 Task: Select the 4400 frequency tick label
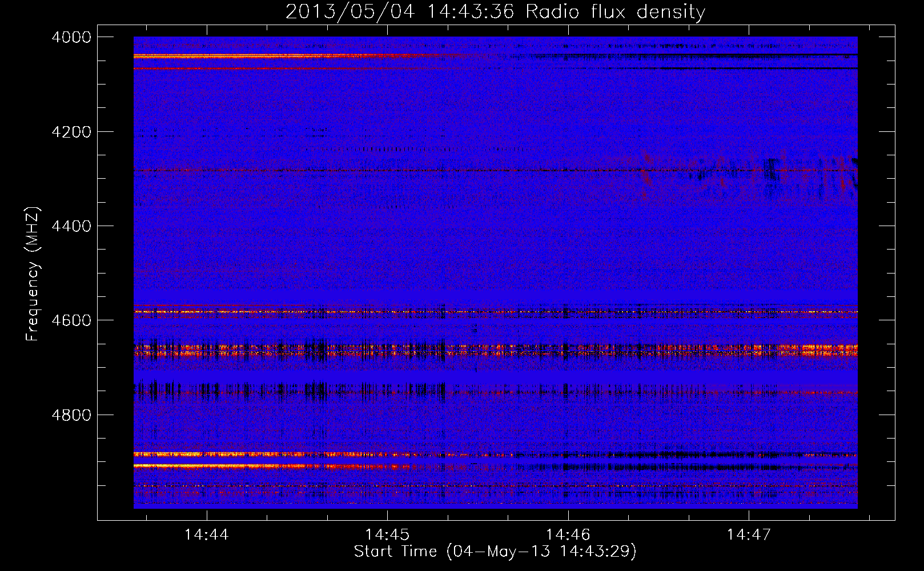pyautogui.click(x=71, y=226)
